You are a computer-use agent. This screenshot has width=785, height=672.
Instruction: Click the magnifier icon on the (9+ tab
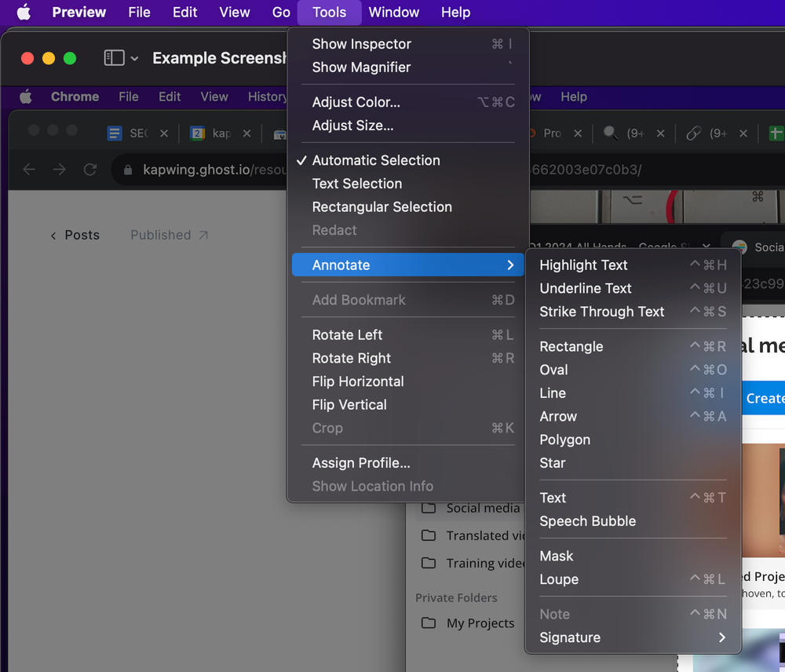pos(611,133)
